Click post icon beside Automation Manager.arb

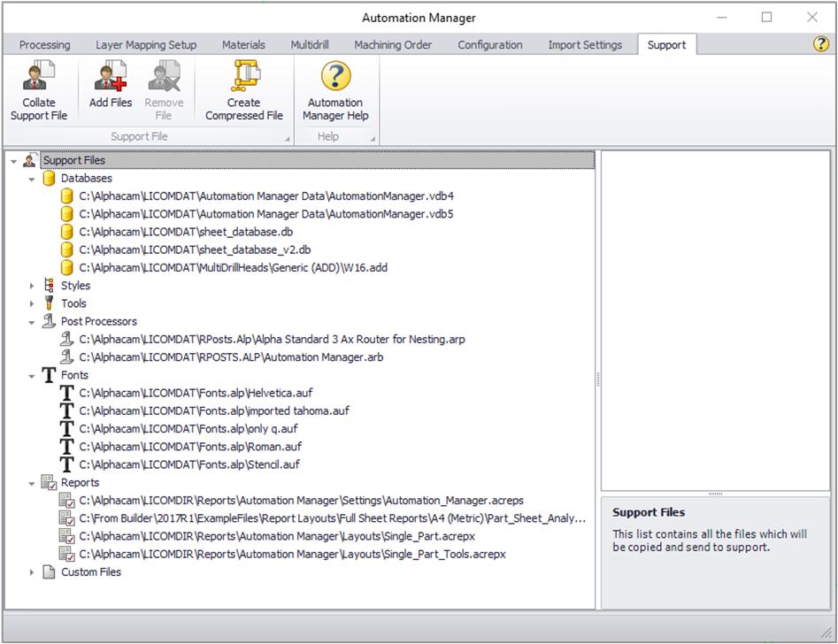pyautogui.click(x=66, y=357)
